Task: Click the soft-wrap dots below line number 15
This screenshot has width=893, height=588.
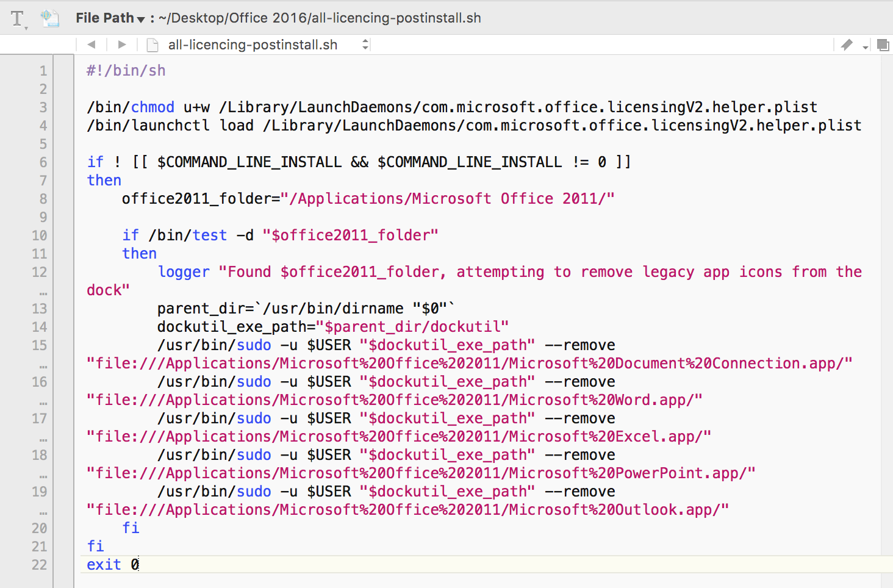Action: click(43, 367)
